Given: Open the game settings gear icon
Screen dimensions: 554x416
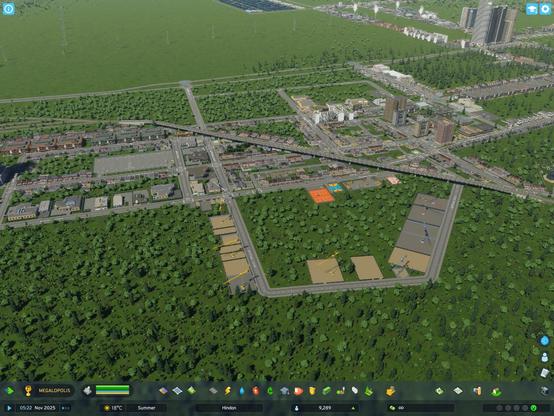Looking at the screenshot, I should tap(546, 9).
